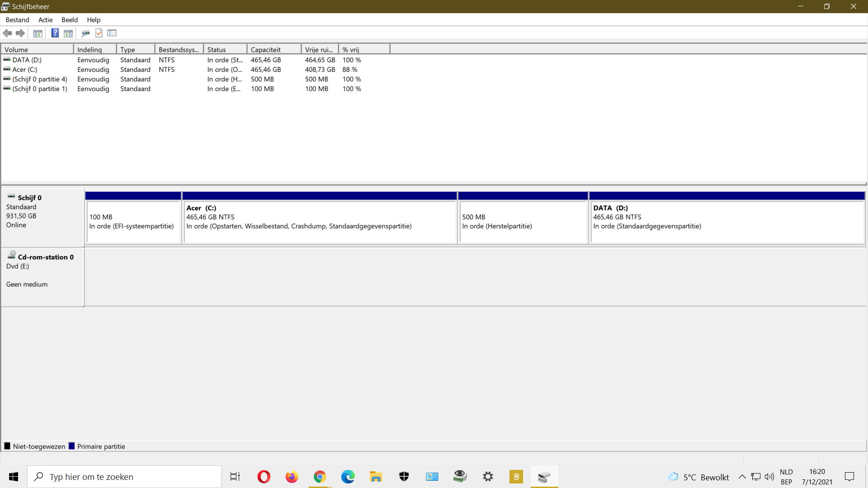Click the Schijf 0 disk label
Viewport: 868px width, 488px height.
pos(30,198)
